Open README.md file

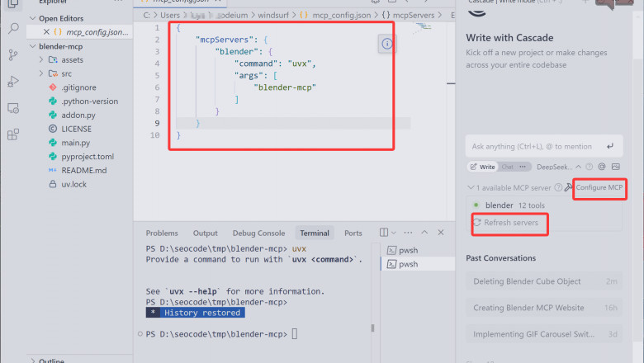(83, 170)
